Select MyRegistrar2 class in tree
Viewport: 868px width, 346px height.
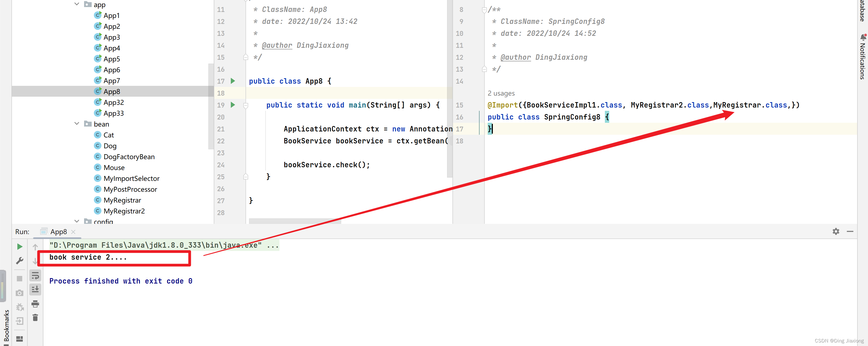[124, 211]
